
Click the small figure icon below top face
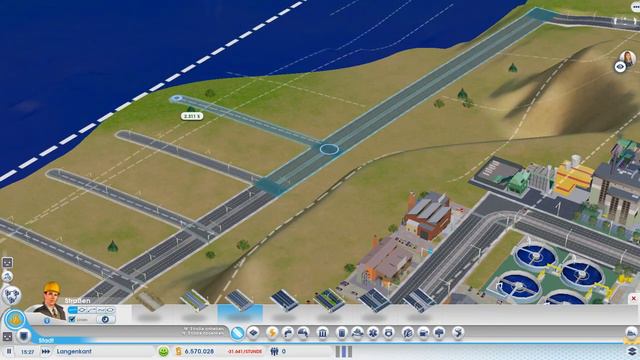(x=7, y=277)
